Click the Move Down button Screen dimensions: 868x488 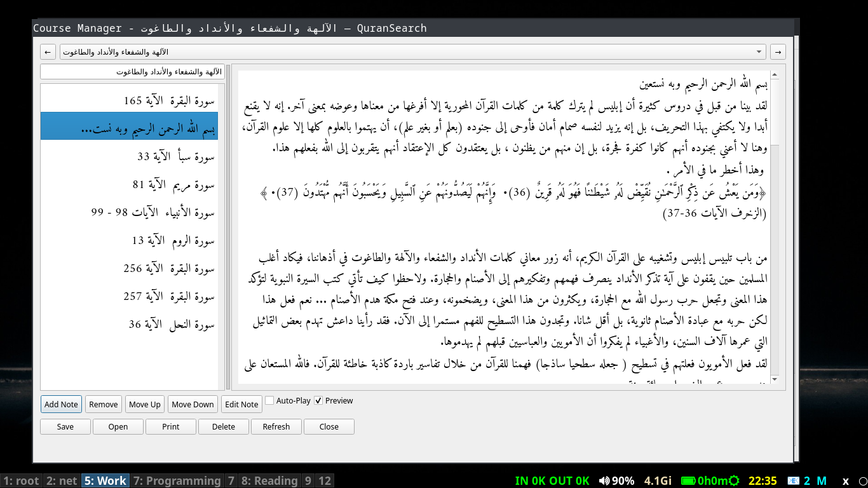click(x=193, y=404)
